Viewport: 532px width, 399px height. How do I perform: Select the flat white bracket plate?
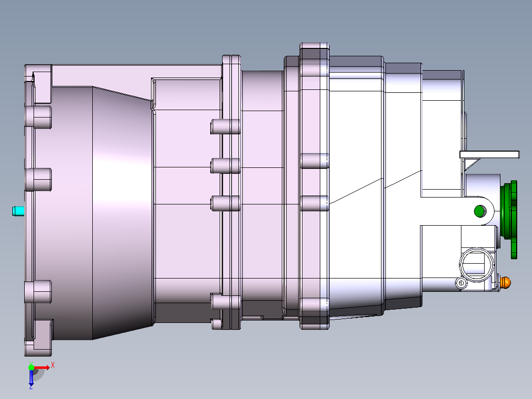tap(489, 155)
